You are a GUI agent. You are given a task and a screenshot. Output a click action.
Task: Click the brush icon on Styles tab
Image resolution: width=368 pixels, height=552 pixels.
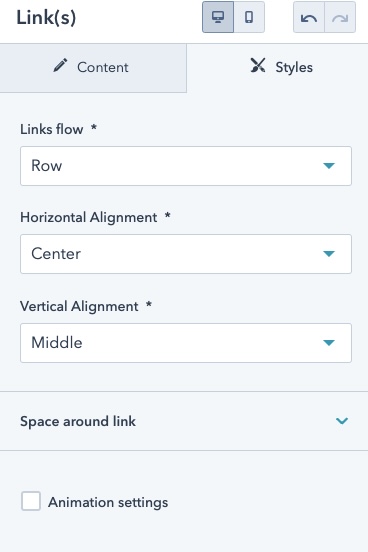[258, 65]
